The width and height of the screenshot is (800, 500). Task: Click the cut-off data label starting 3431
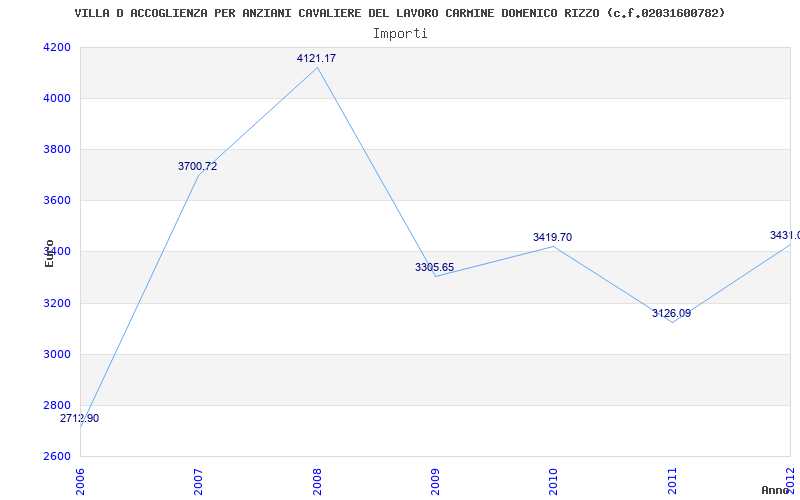coord(785,235)
